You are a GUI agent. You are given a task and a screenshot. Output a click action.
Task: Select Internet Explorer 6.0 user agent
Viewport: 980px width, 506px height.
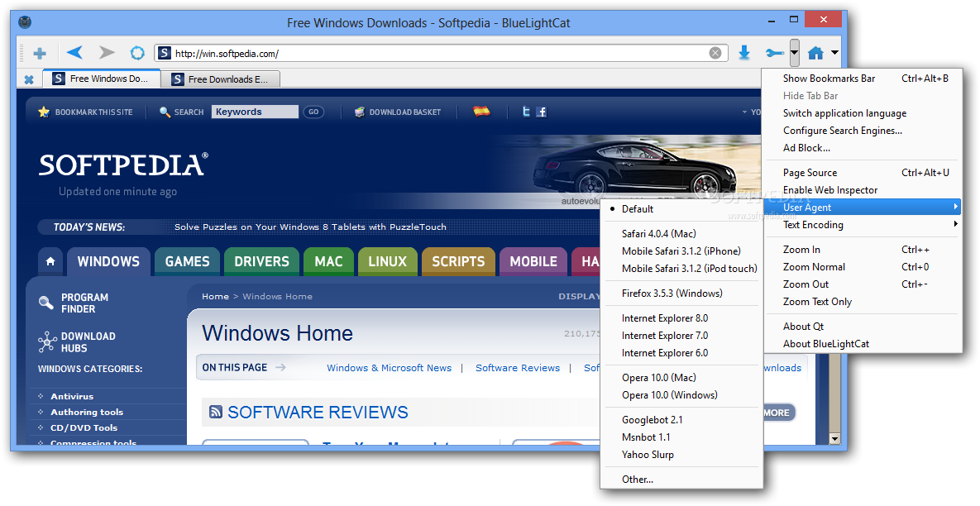coord(682,353)
